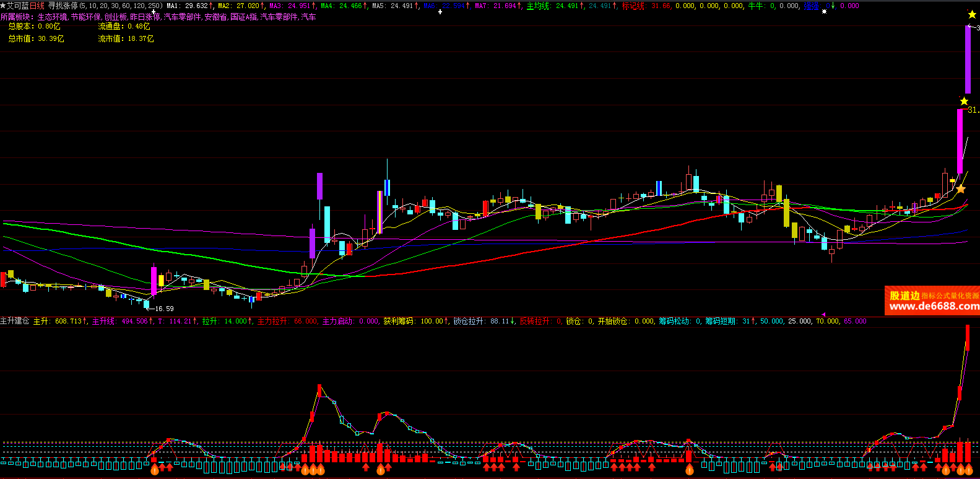Click the orange star beside the latest candles
The width and height of the screenshot is (980, 479).
(x=960, y=189)
